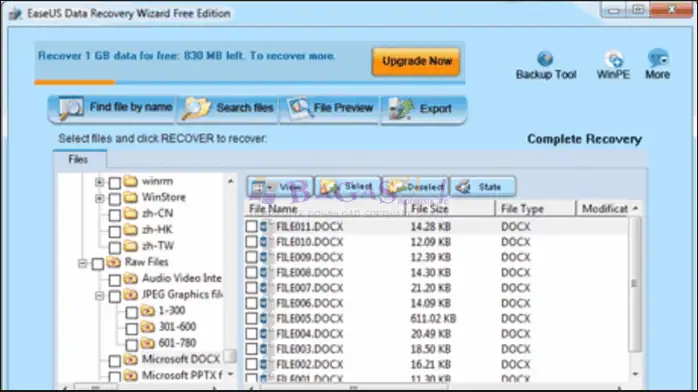Select the Microsoft PPTX folder icon
The width and height of the screenshot is (698, 392).
tap(130, 376)
